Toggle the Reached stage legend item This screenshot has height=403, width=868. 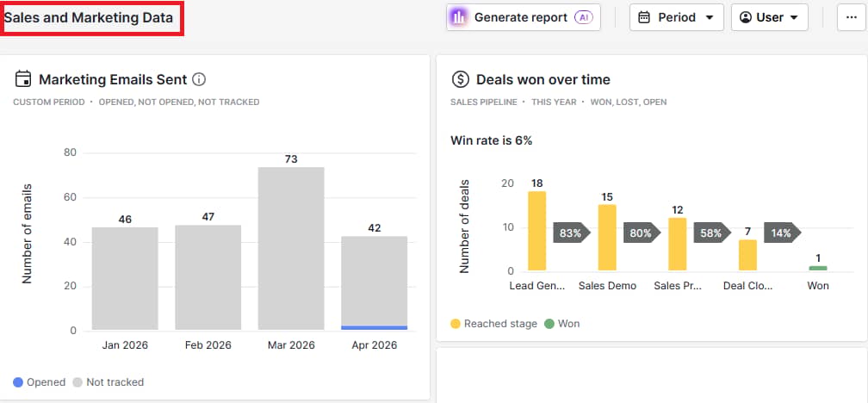[493, 324]
